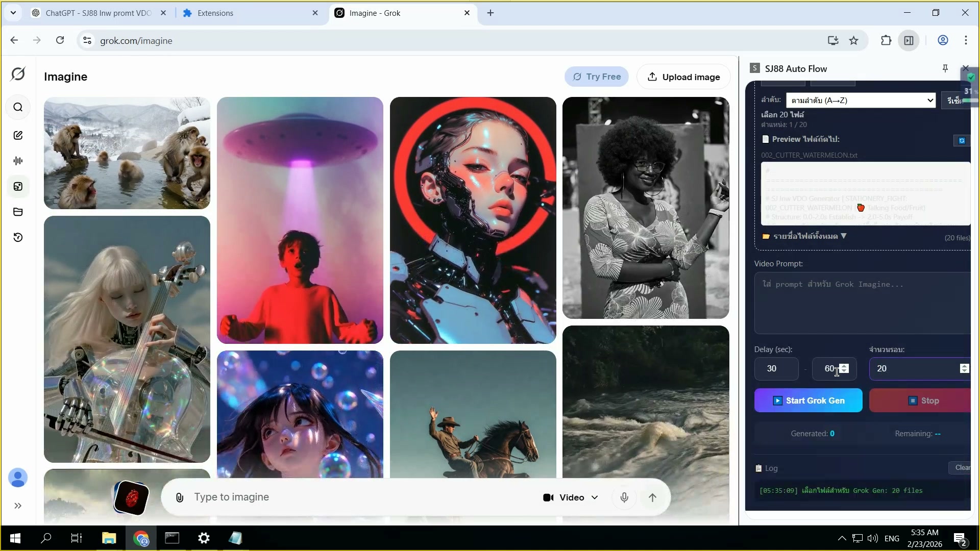Start a new chat via compose icon

point(18,135)
